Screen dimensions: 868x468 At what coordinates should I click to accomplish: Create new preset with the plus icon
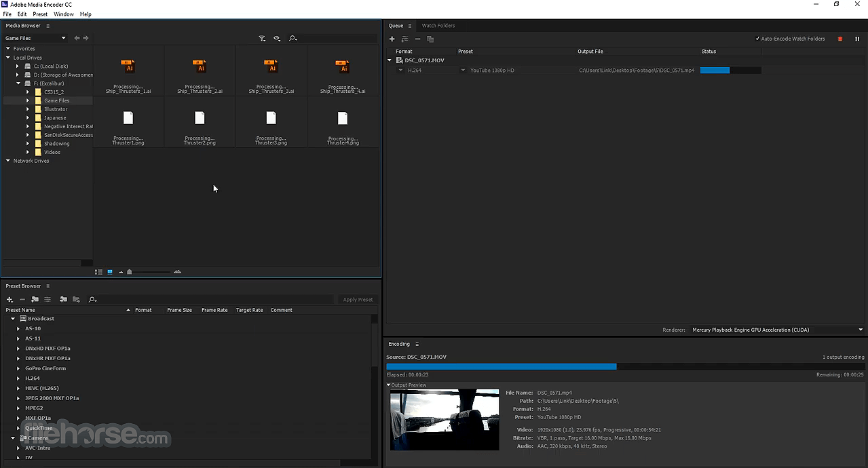coord(10,300)
